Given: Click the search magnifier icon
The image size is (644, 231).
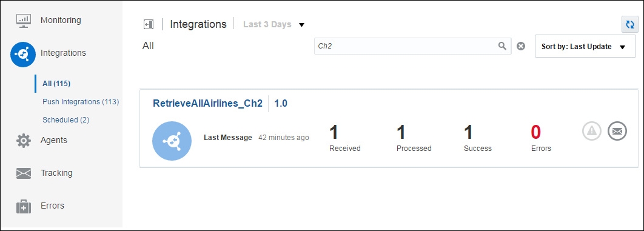Looking at the screenshot, I should coord(502,46).
